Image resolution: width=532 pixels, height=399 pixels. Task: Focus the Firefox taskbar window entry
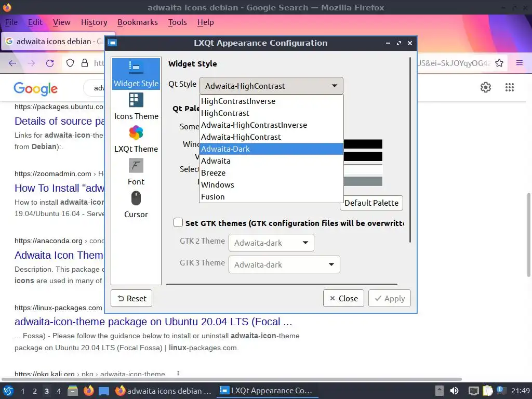point(164,391)
